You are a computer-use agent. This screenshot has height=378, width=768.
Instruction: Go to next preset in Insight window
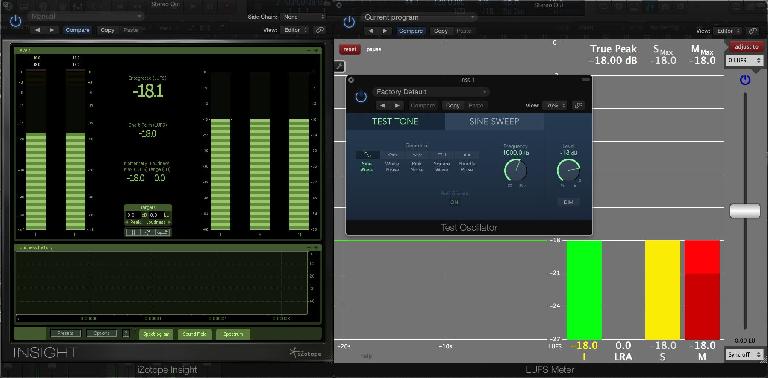click(51, 30)
